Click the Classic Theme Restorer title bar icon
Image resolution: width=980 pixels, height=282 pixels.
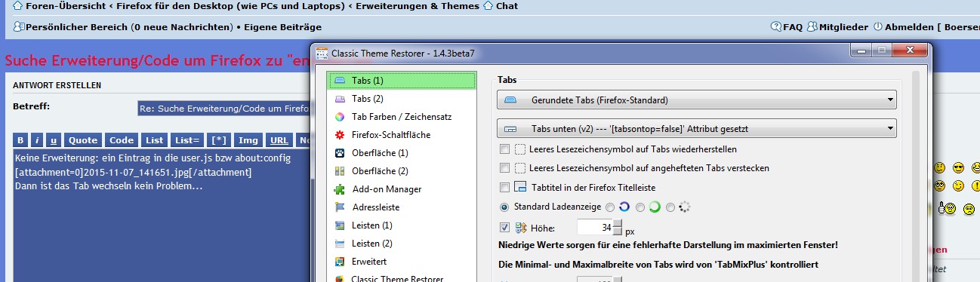pyautogui.click(x=322, y=54)
